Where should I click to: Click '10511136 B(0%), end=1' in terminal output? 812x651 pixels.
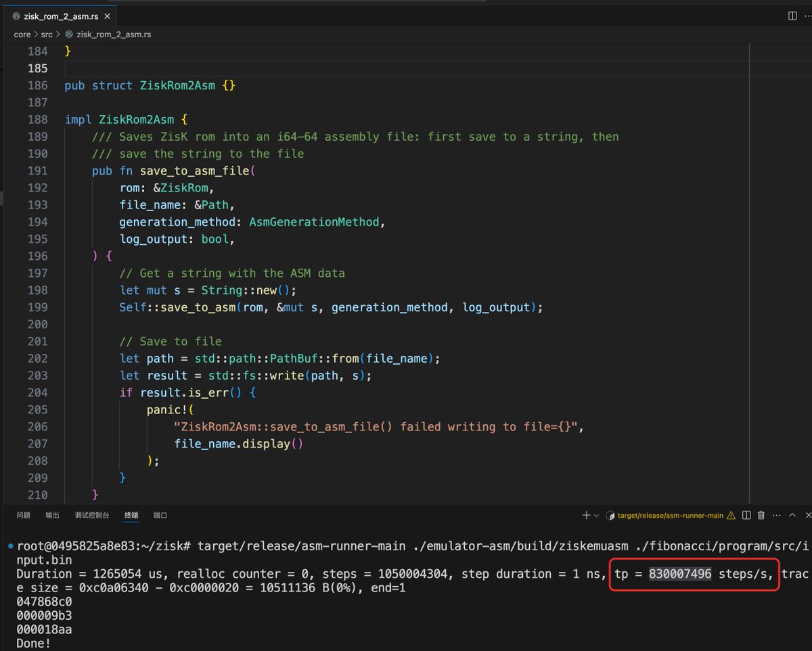pyautogui.click(x=333, y=588)
